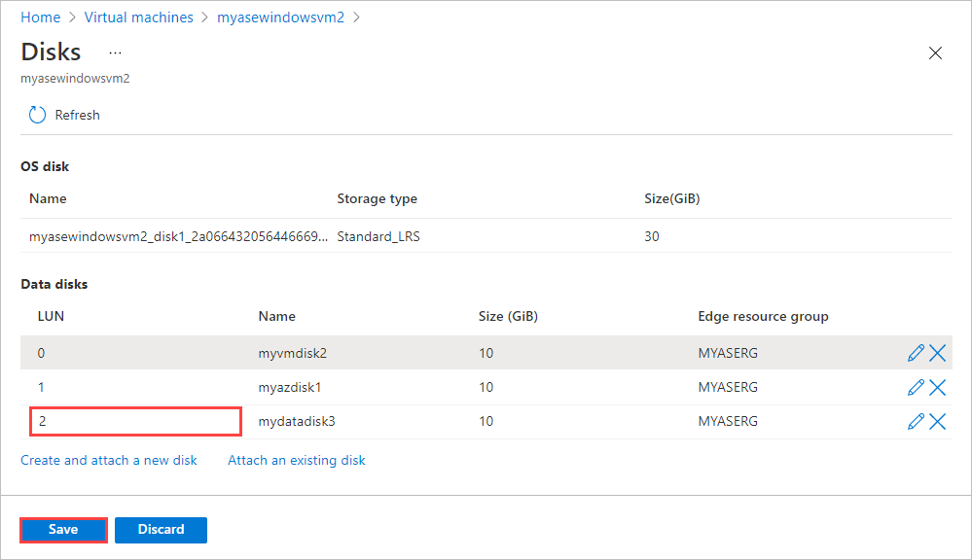
Task: Click MYASERG in the myazdisk1 row
Action: click(728, 387)
